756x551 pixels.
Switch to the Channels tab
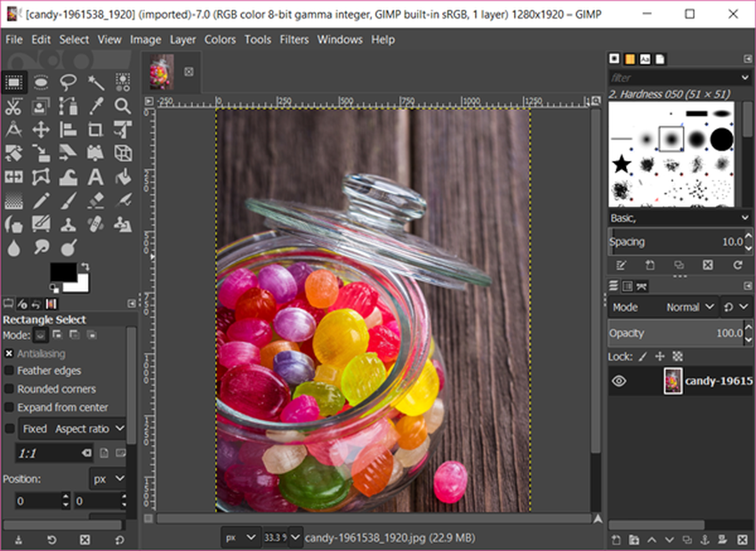coord(626,286)
